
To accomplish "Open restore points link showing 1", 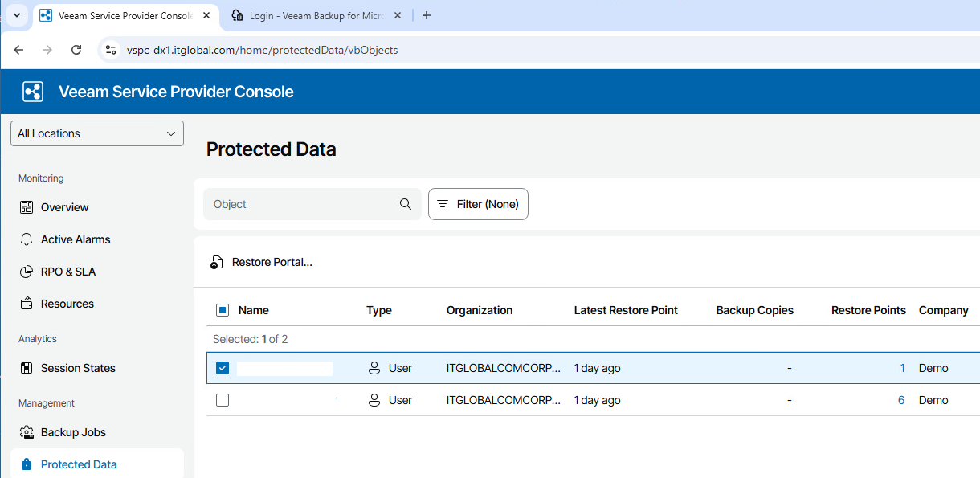I will [x=902, y=368].
